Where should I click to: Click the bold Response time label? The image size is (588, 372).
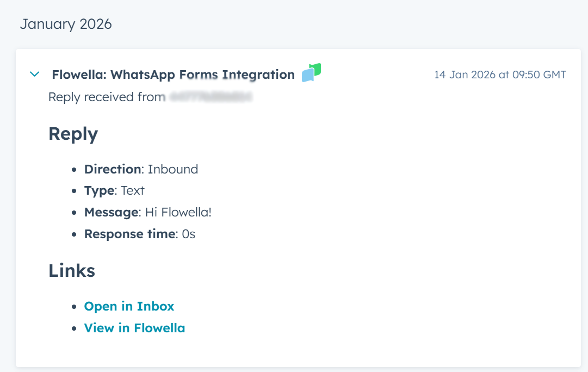(131, 234)
